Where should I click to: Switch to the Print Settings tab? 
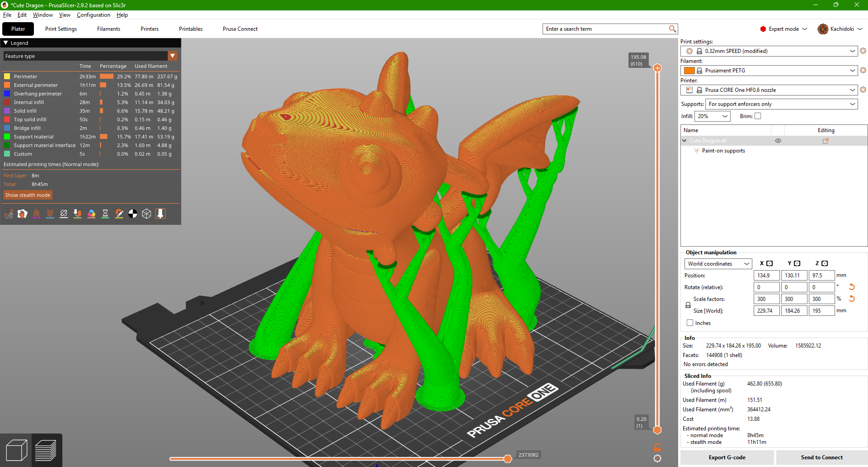click(61, 29)
